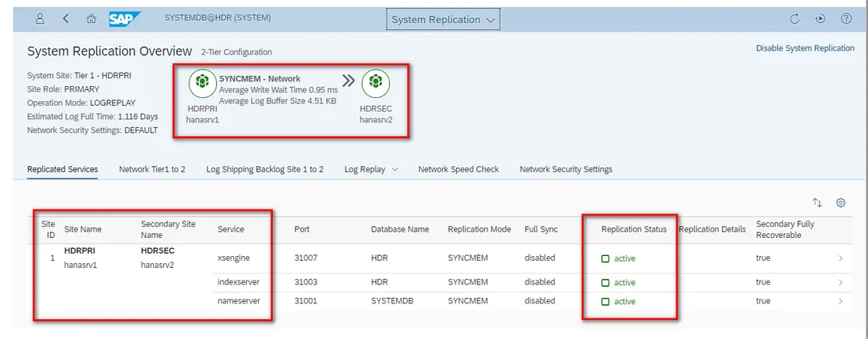The width and height of the screenshot is (868, 339).
Task: Click the Secondary Site Name column header
Action: tap(168, 229)
